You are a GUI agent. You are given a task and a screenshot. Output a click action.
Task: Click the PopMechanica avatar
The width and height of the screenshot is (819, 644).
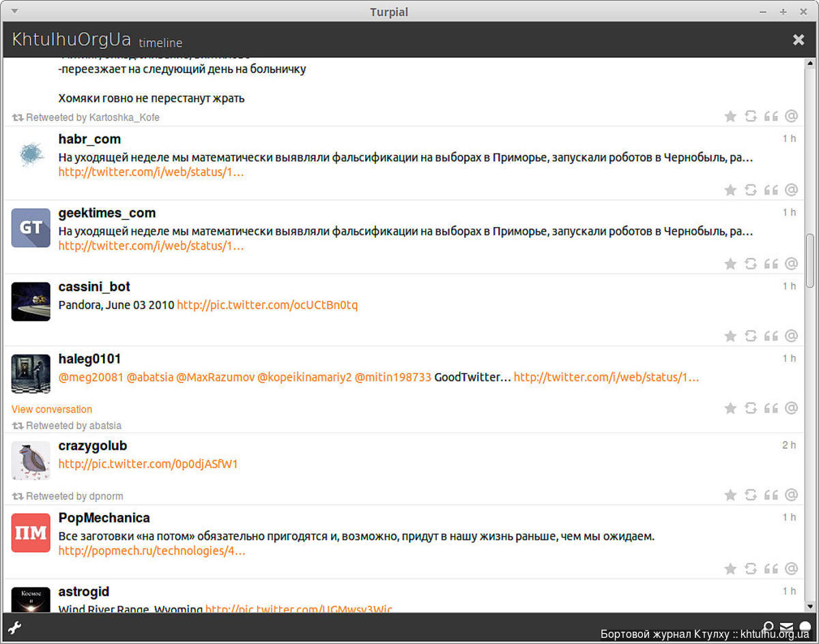[31, 533]
